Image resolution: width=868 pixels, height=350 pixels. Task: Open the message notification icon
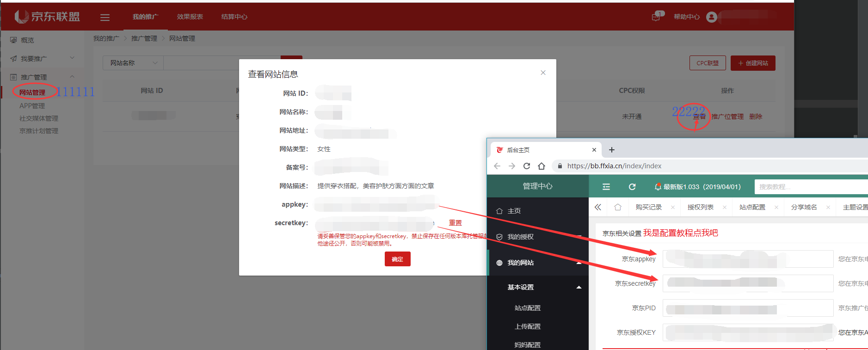point(656,17)
